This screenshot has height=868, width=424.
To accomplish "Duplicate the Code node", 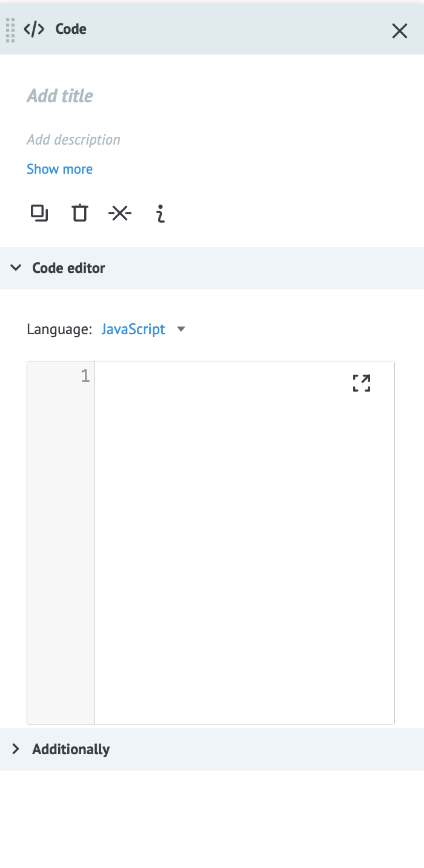I will (39, 213).
